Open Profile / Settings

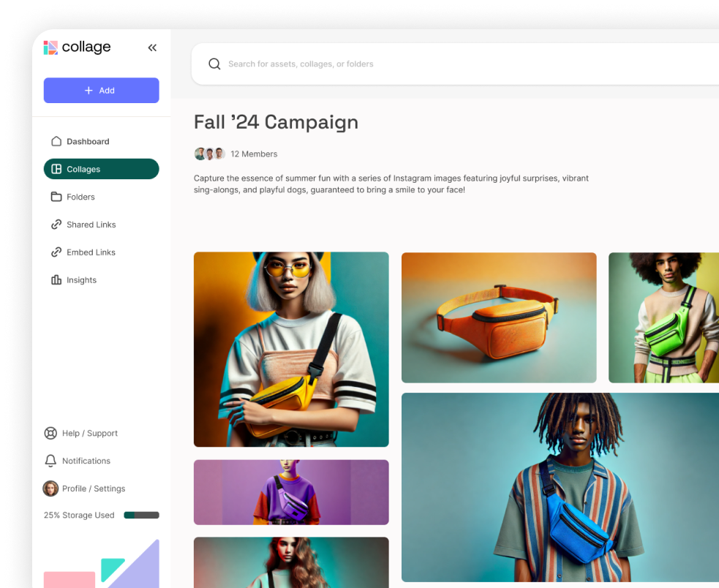pos(94,488)
